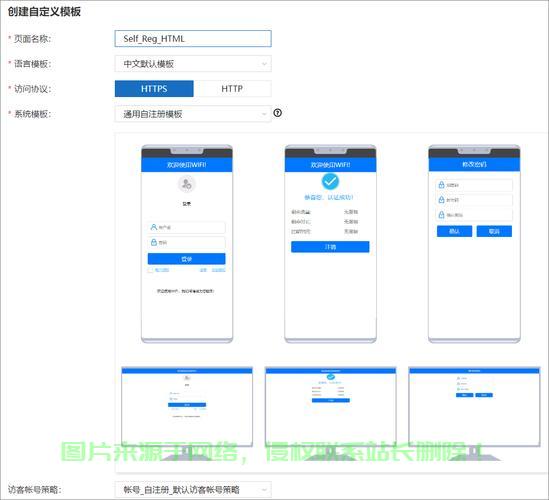Viewport: 549px width, 500px height.
Task: Click the 访问协议 label
Action: point(32,89)
